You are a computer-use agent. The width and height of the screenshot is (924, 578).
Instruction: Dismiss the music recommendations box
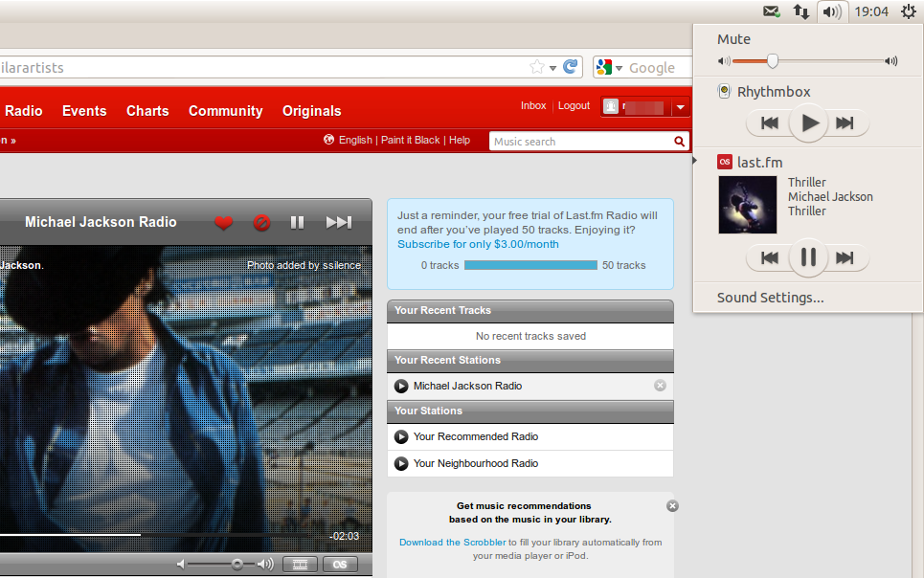[x=672, y=506]
